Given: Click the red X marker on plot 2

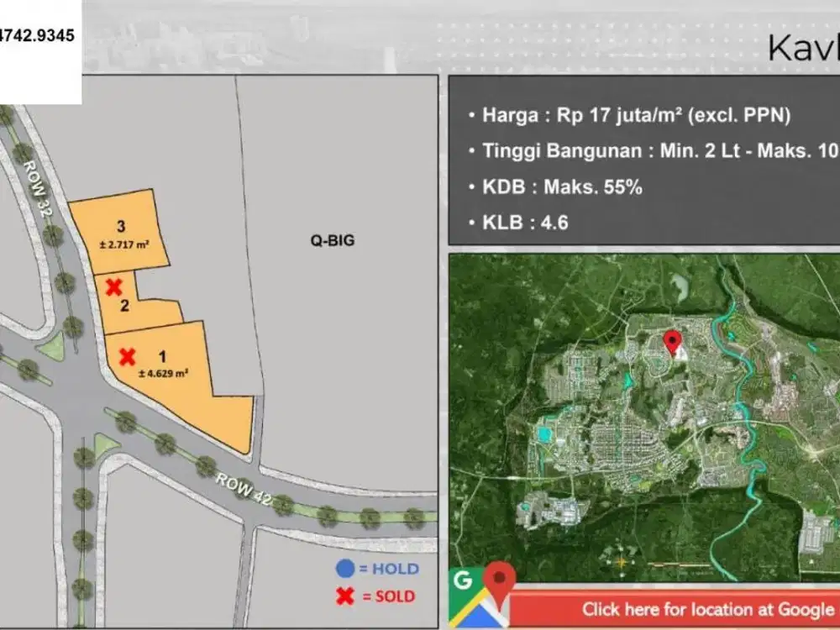Looking at the screenshot, I should pyautogui.click(x=114, y=286).
